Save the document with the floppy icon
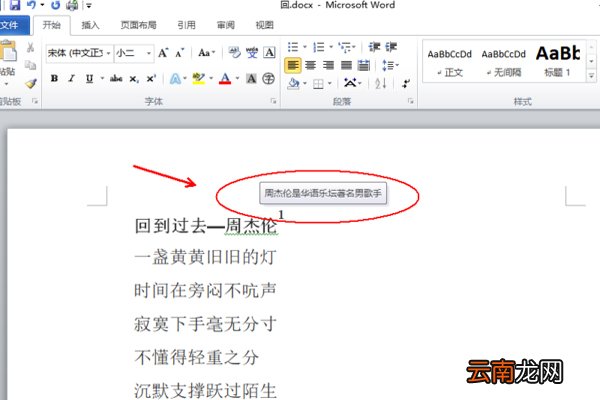 point(15,5)
